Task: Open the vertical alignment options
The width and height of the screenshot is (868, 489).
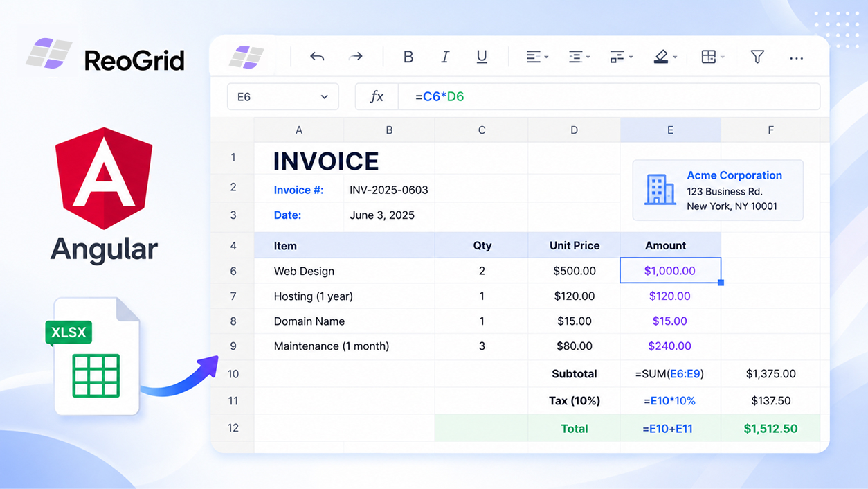Action: (x=579, y=57)
